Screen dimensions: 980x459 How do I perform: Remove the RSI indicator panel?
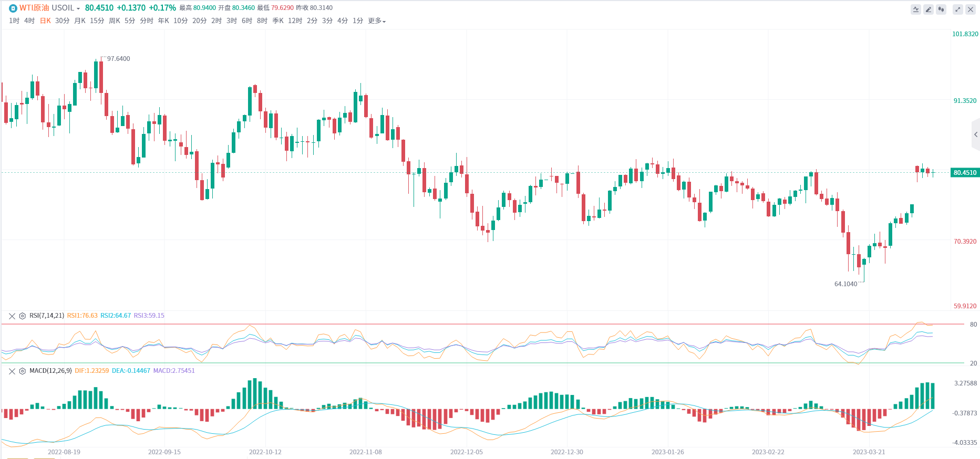[12, 316]
